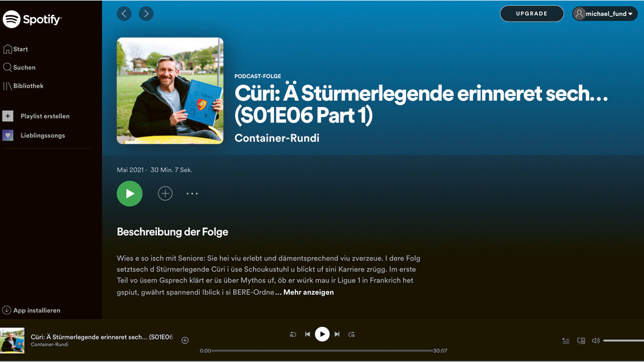Skip back 15 seconds
Image resolution: width=644 pixels, height=362 pixels.
(293, 334)
